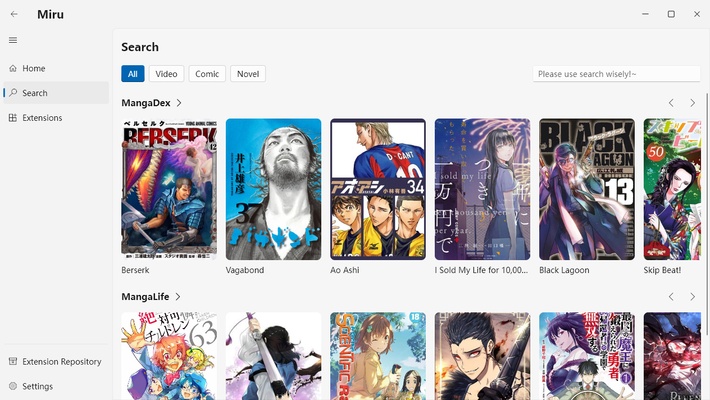Select the Comic filter
Viewport: 710px width, 400px height.
coord(207,74)
